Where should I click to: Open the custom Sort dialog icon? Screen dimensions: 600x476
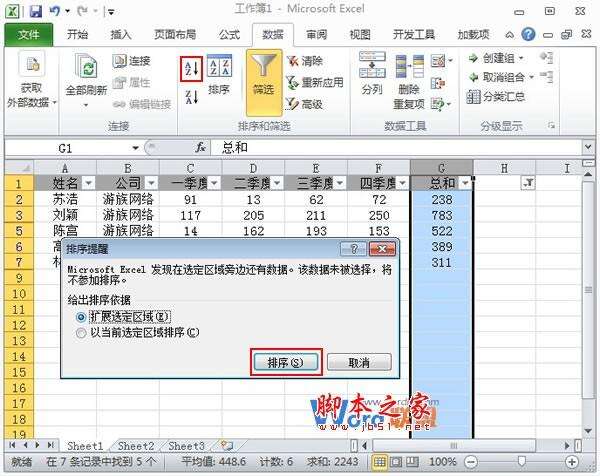[x=219, y=66]
